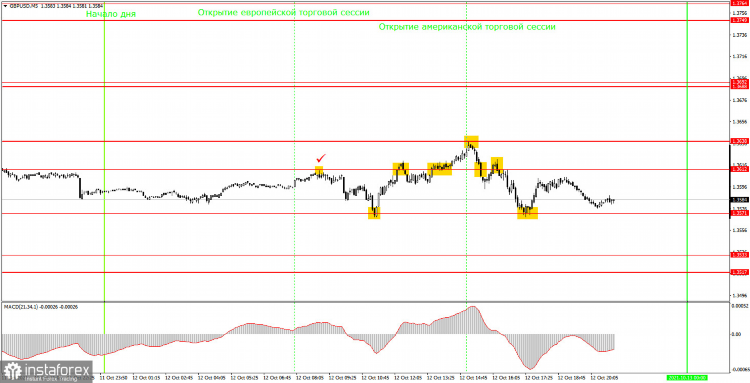
Task: Click the 'Начало дня' label
Action: pos(111,14)
